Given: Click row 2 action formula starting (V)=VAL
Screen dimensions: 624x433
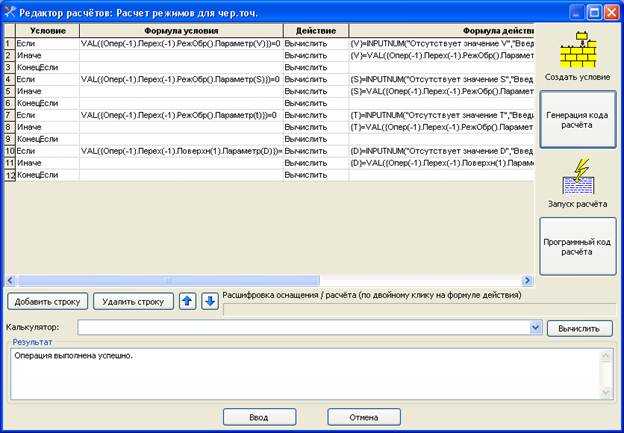Looking at the screenshot, I should coord(441,55).
